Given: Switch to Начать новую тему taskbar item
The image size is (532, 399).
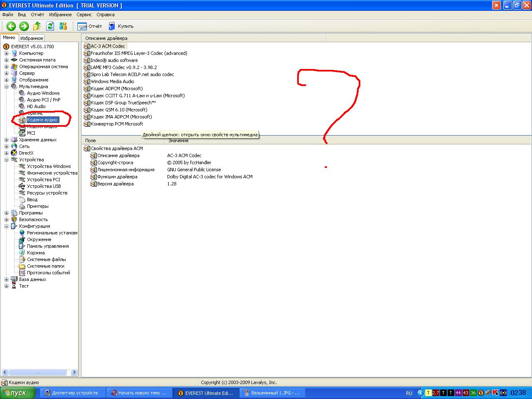Looking at the screenshot, I should coord(139,393).
